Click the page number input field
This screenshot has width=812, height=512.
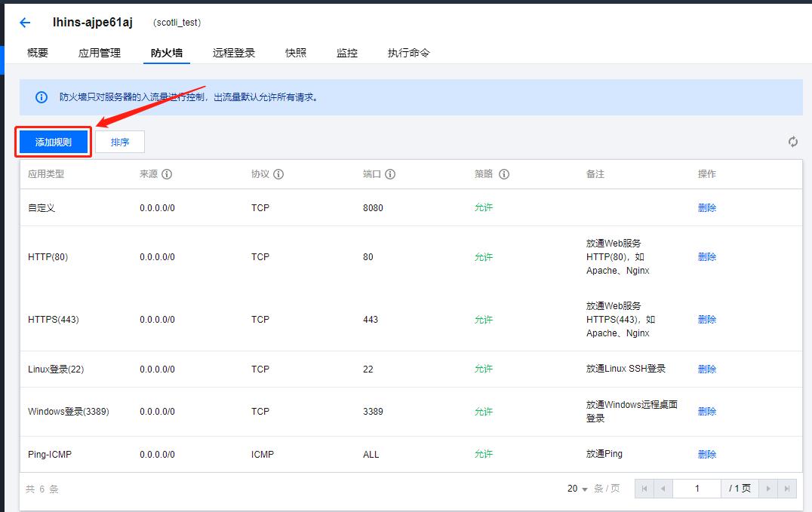coord(697,489)
